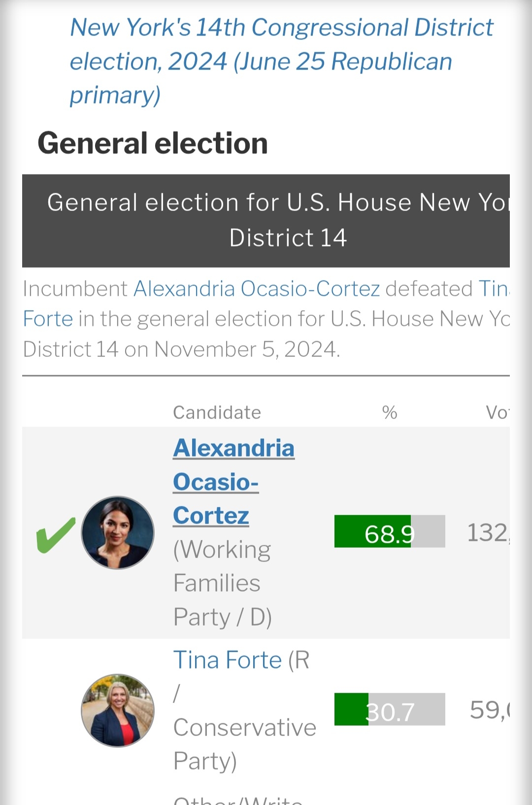Click the 59 vote count for Forte

pos(489,710)
